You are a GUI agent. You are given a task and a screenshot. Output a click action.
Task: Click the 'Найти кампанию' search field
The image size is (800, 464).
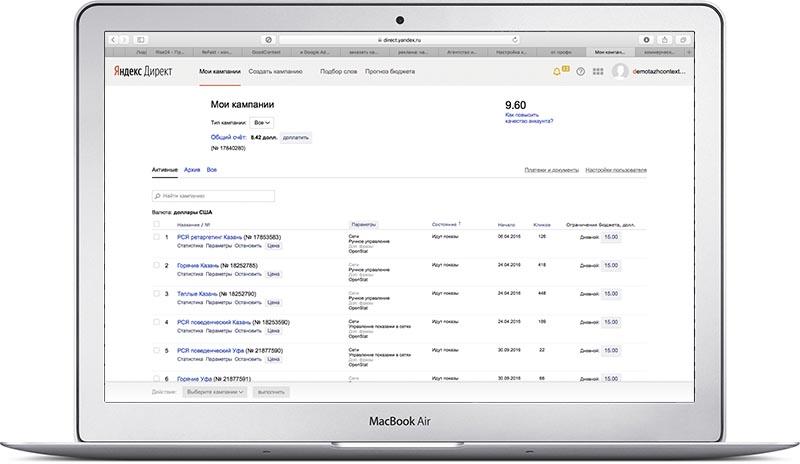pos(213,196)
